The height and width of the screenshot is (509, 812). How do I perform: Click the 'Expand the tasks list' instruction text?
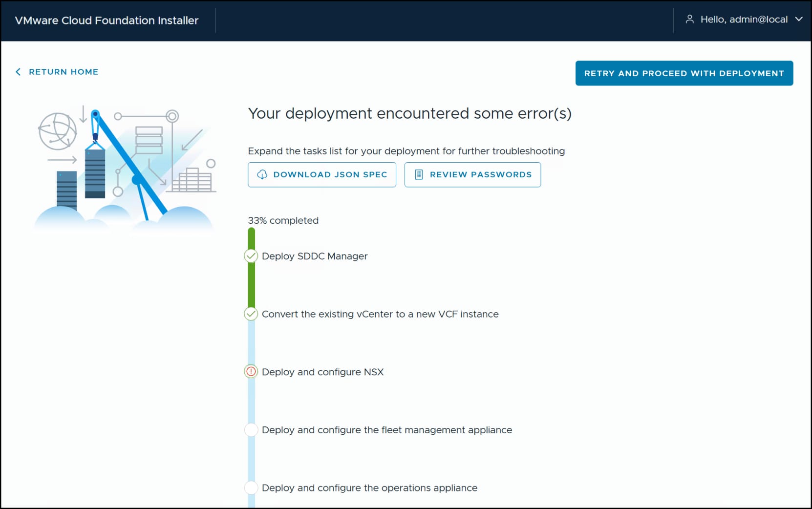(x=406, y=151)
